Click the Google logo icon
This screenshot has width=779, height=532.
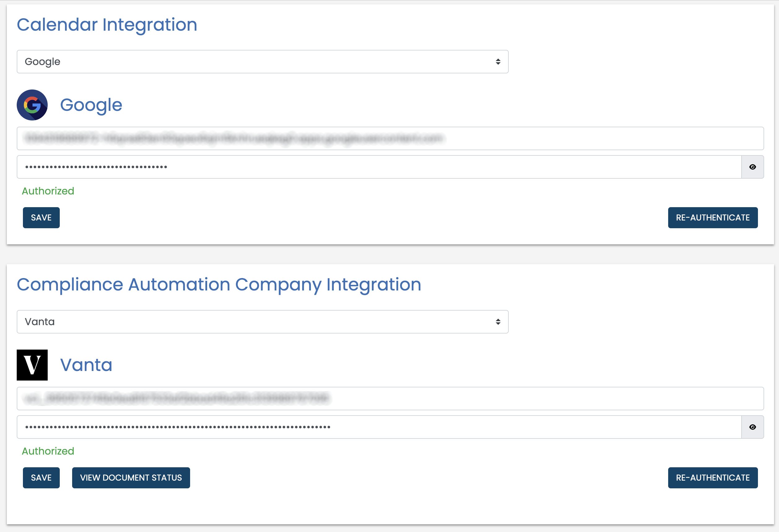click(32, 105)
